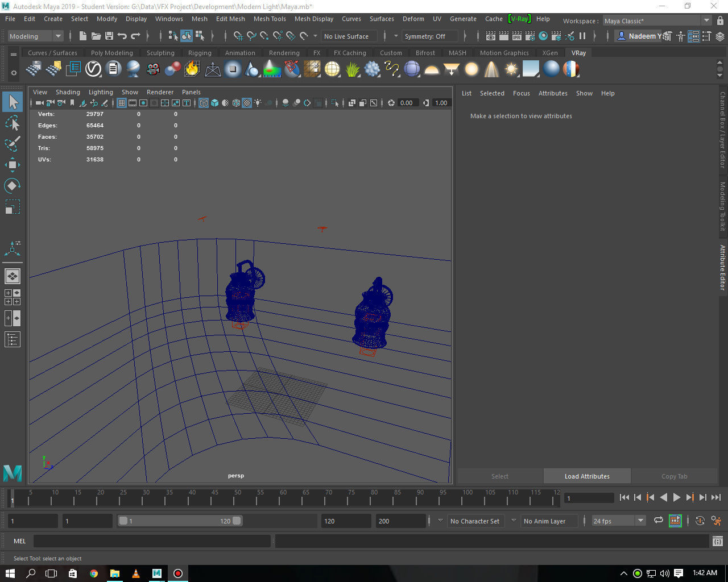Undo the last action in the status line
728x582 pixels.
122,36
